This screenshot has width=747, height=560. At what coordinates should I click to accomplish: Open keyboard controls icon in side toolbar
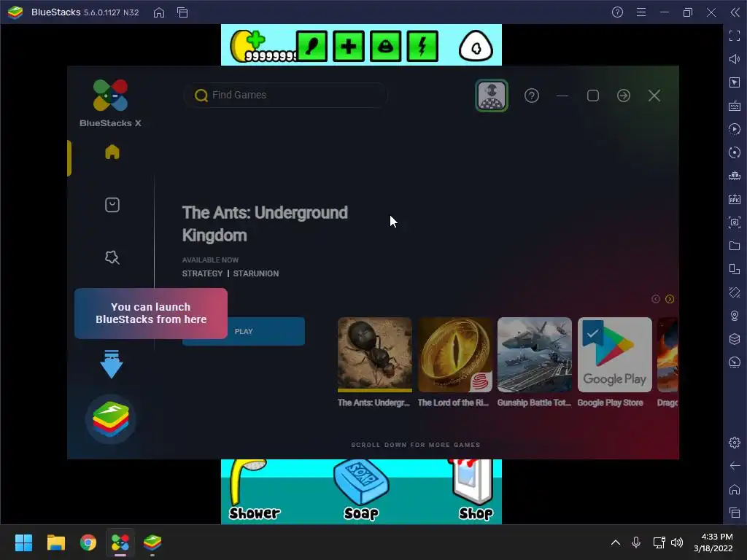pyautogui.click(x=735, y=106)
